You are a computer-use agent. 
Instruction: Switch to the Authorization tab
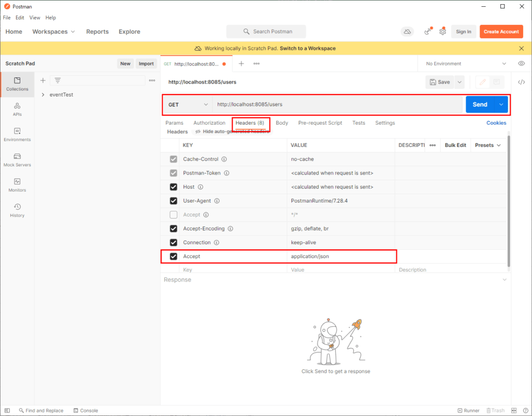pyautogui.click(x=209, y=123)
